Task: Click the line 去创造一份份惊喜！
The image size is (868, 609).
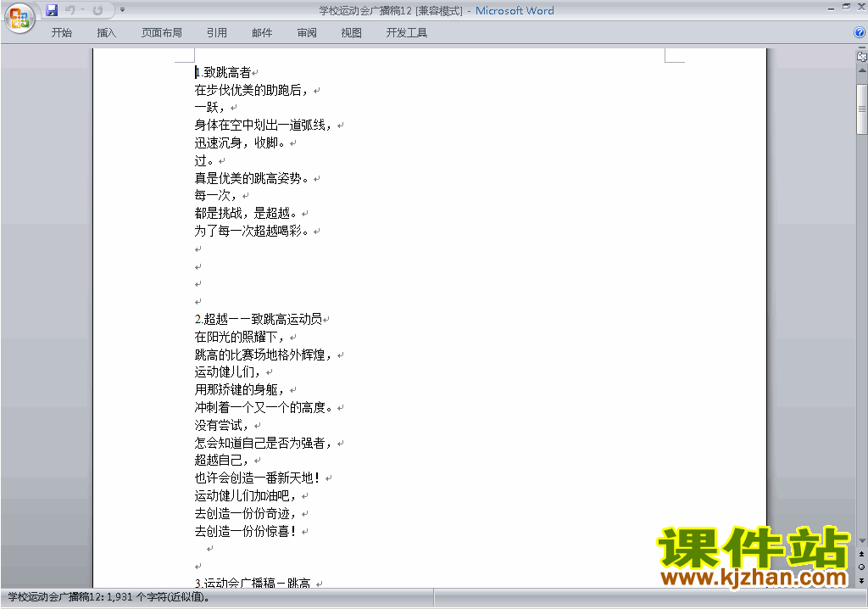Action: [245, 531]
